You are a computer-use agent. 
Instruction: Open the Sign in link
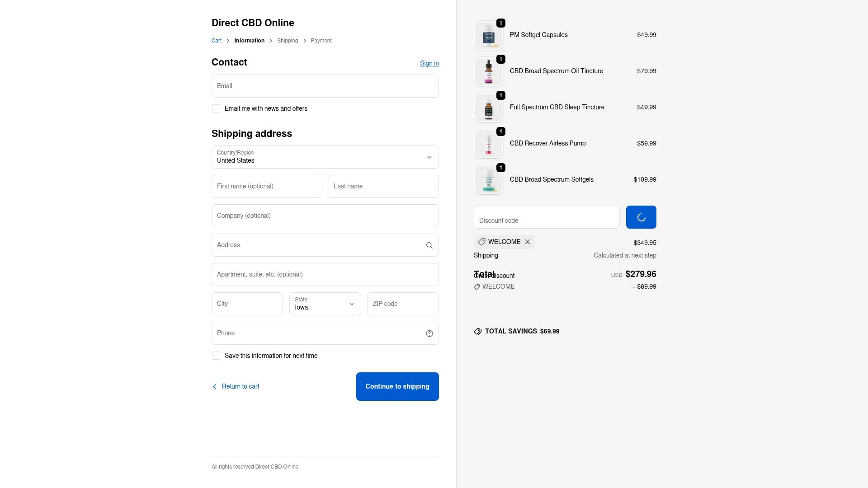coord(429,63)
